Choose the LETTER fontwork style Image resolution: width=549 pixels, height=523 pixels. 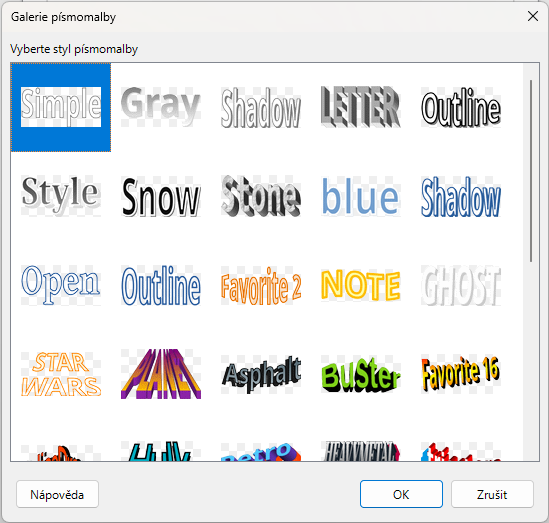(361, 107)
